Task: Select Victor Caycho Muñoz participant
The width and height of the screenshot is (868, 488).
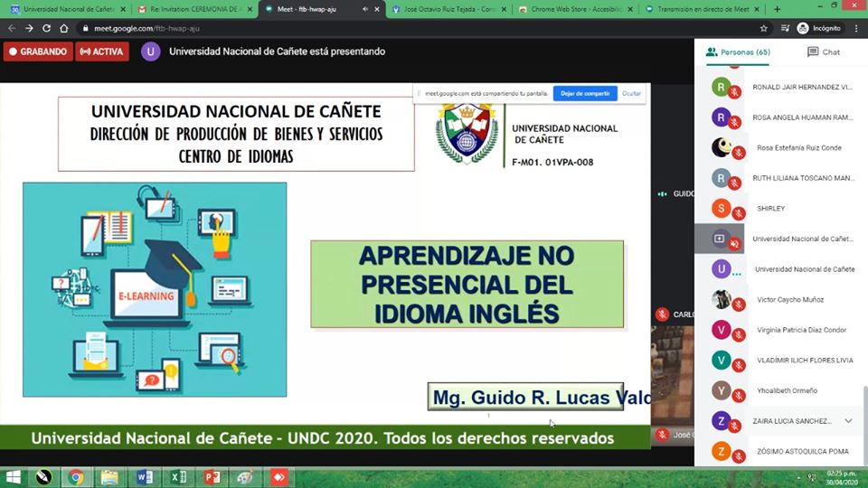Action: 780,299
